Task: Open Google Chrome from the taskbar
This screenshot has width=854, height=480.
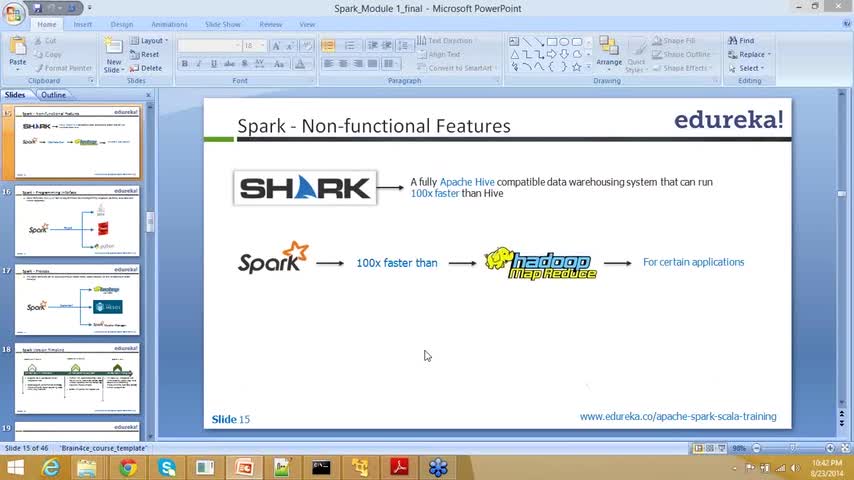Action: click(x=128, y=467)
